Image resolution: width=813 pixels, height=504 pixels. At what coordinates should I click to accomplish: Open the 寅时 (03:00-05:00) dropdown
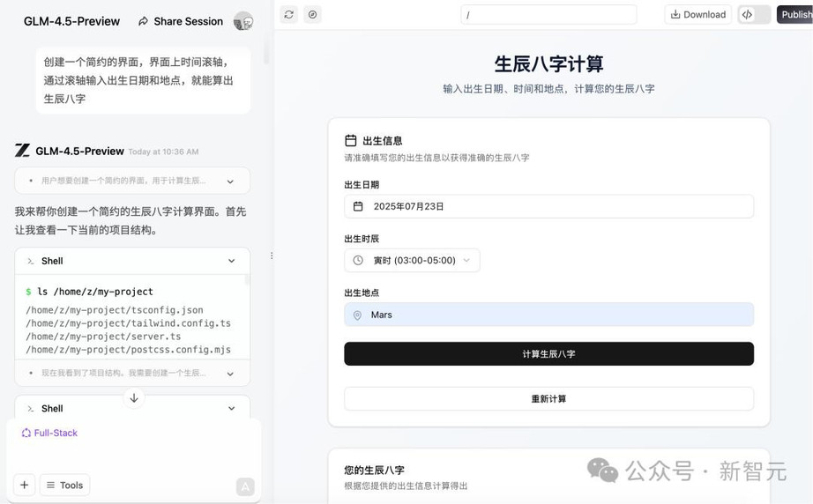412,260
